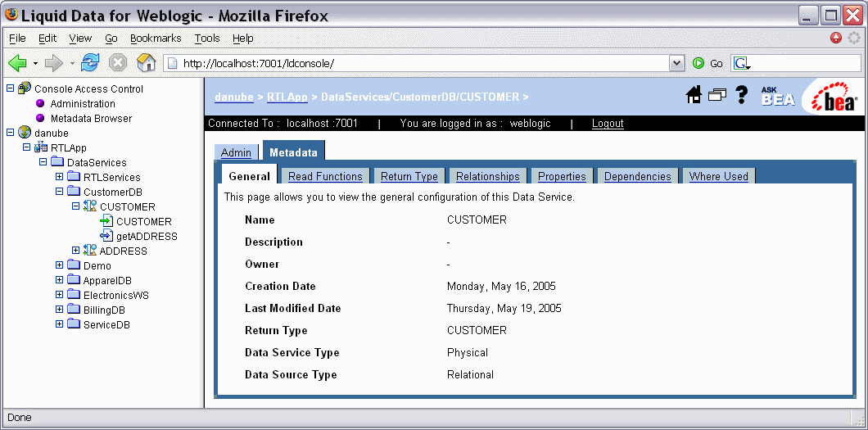Go to browser Home page icon
868x430 pixels.
pyautogui.click(x=146, y=62)
